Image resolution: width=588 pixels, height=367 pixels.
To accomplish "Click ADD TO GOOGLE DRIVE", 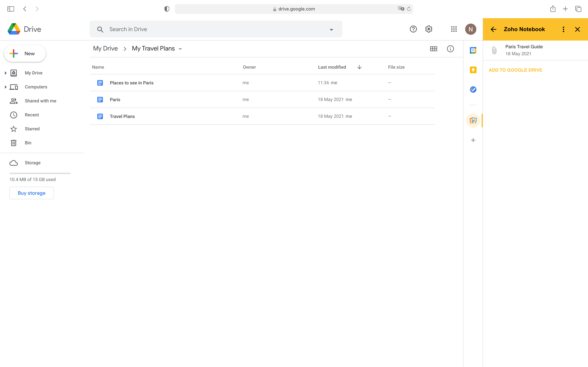I will pyautogui.click(x=515, y=70).
